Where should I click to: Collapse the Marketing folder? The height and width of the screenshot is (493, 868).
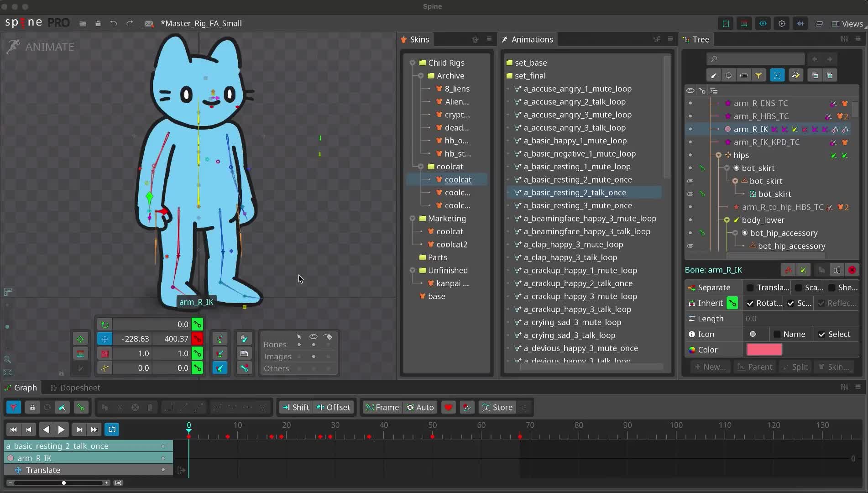pyautogui.click(x=413, y=219)
